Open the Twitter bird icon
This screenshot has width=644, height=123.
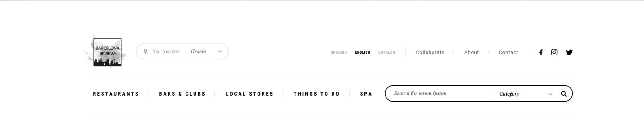click(569, 52)
